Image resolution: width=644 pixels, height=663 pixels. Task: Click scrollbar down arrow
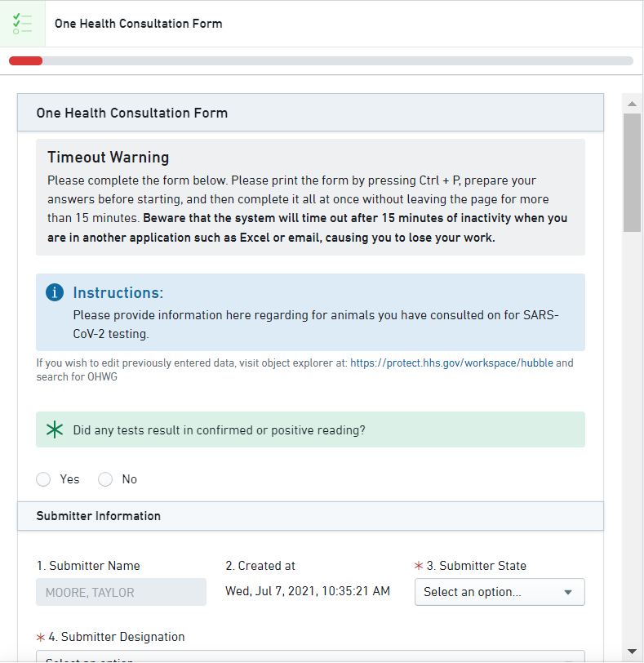(x=632, y=651)
